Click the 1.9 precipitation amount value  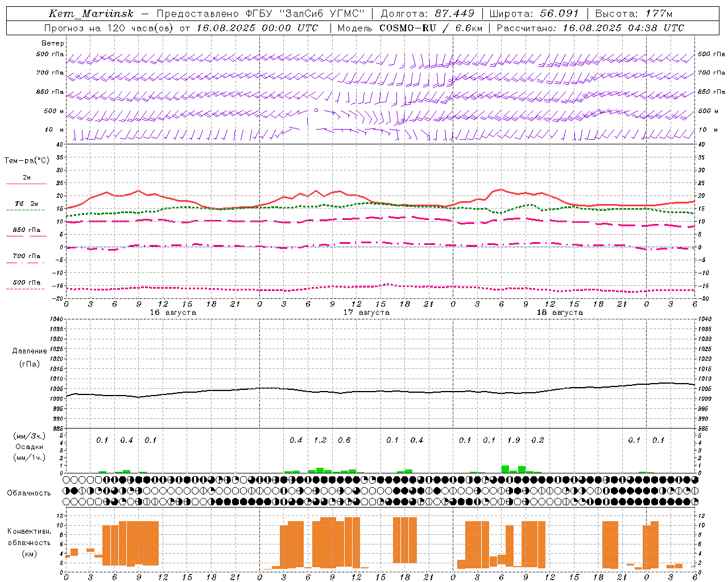(x=514, y=440)
